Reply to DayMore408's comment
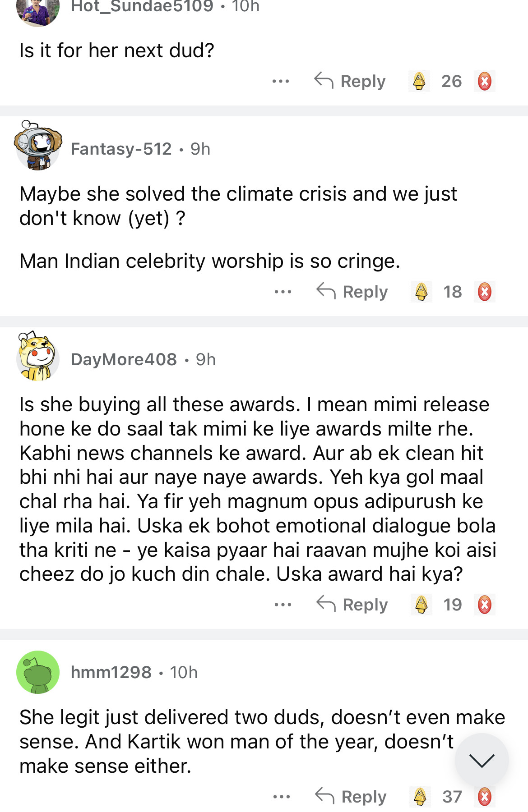The width and height of the screenshot is (528, 812). [352, 605]
